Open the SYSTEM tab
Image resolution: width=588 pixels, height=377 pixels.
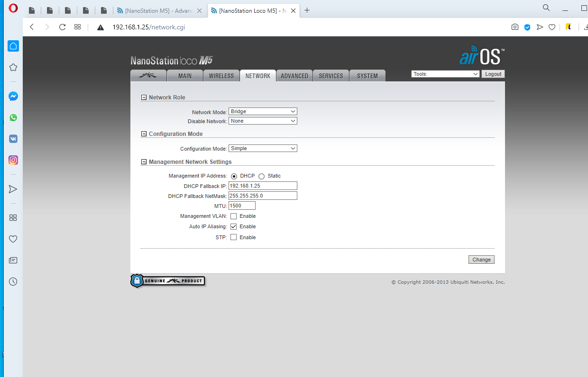pos(367,76)
